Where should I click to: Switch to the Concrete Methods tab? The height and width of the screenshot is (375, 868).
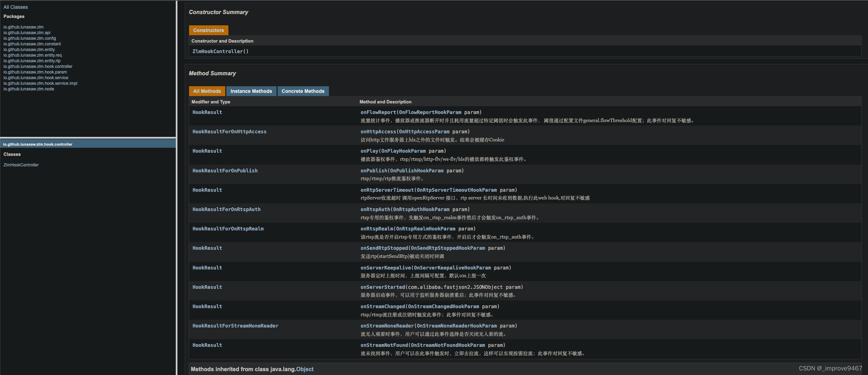(303, 91)
